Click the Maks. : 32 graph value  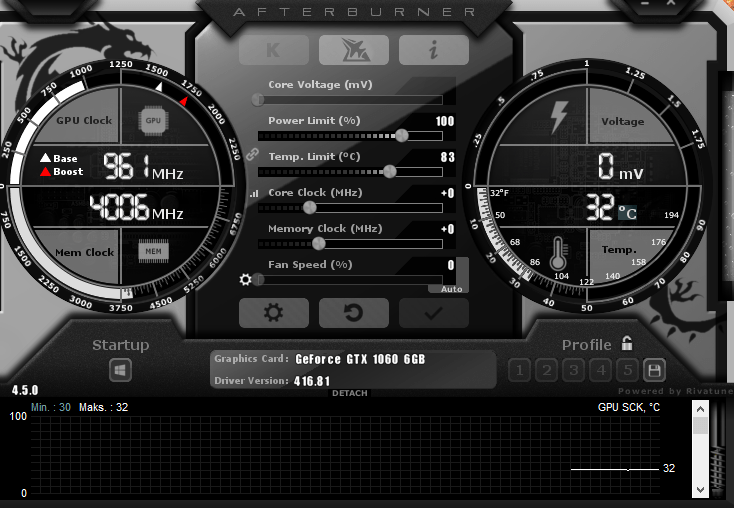click(x=103, y=407)
